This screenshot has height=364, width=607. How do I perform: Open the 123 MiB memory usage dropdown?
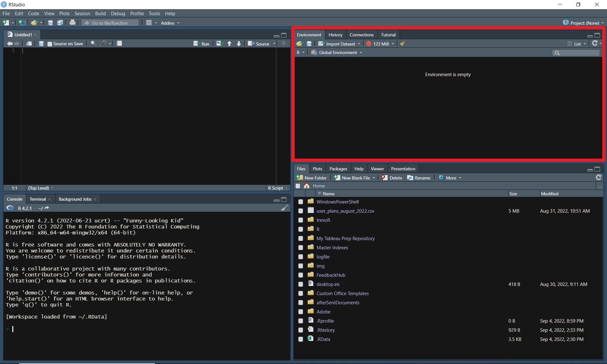[x=380, y=44]
